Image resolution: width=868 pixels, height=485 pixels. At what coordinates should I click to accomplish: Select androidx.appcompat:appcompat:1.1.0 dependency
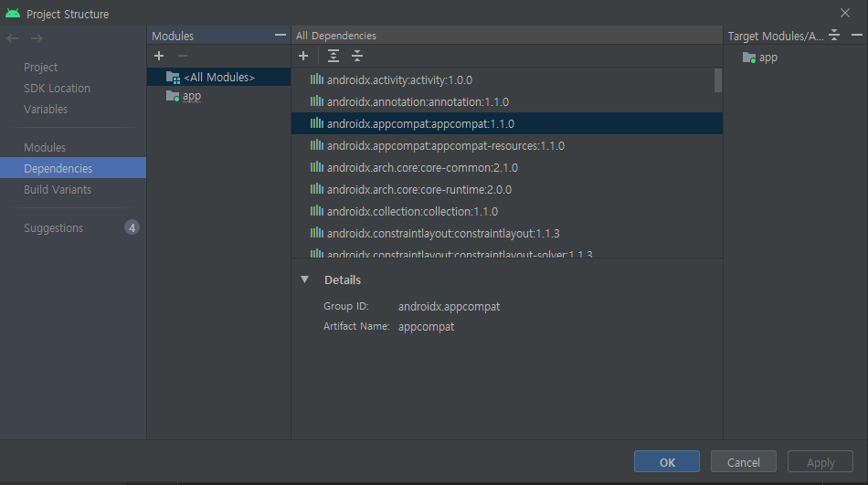(x=507, y=123)
